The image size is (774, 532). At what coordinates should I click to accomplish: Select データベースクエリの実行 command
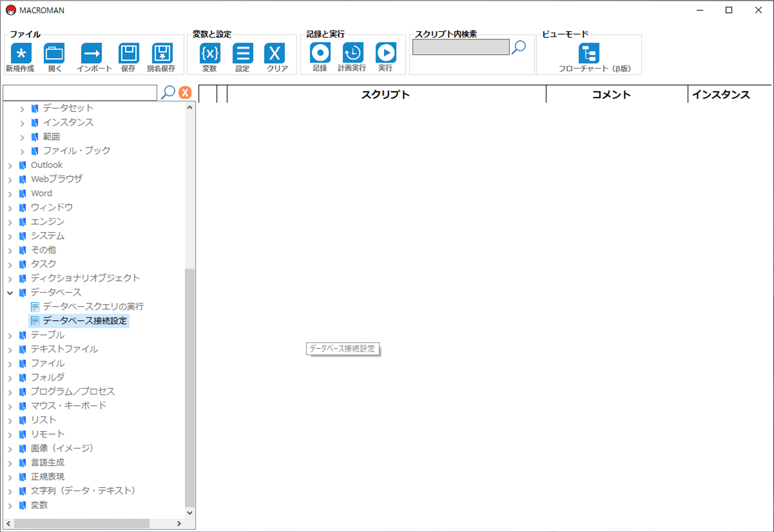pyautogui.click(x=93, y=306)
